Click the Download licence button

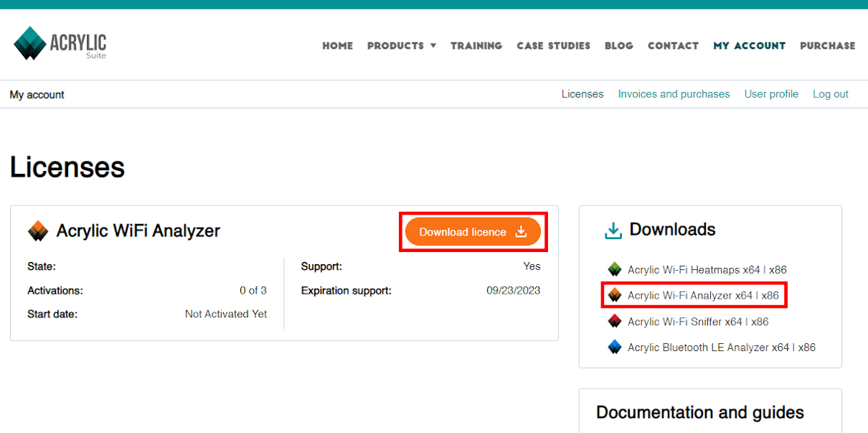pos(473,232)
